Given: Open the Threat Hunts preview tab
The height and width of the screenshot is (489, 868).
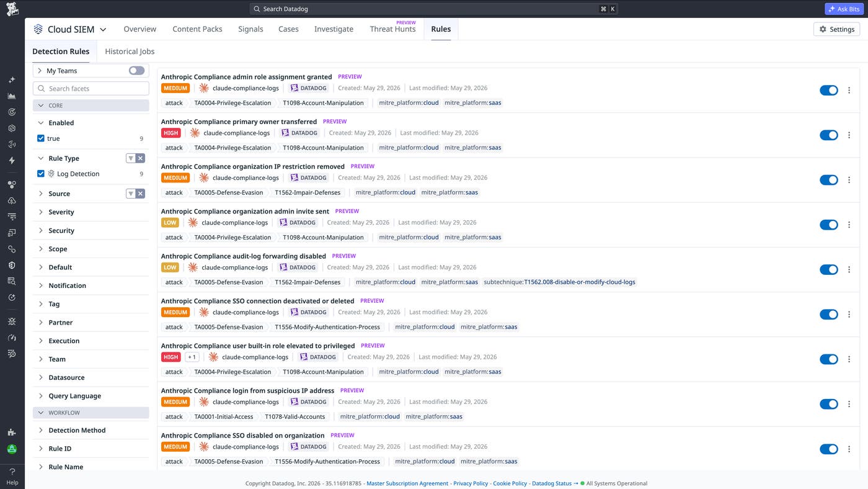Looking at the screenshot, I should pyautogui.click(x=392, y=28).
